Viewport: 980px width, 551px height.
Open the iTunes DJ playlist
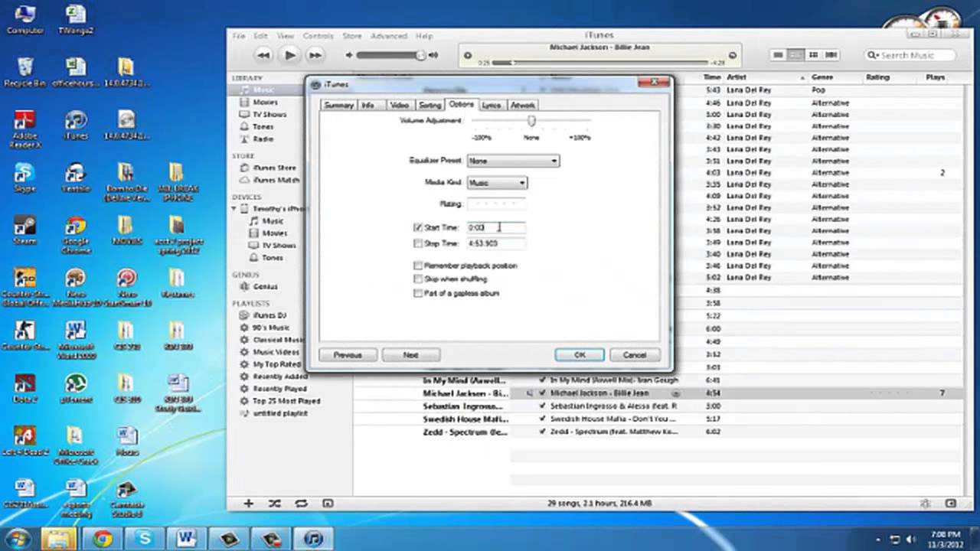coord(269,315)
